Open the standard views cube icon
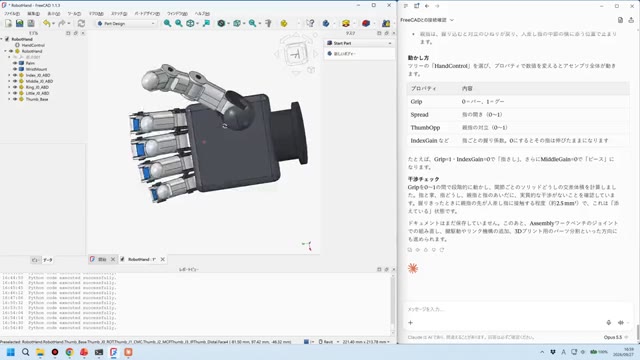This screenshot has height=360, width=640. click(190, 24)
